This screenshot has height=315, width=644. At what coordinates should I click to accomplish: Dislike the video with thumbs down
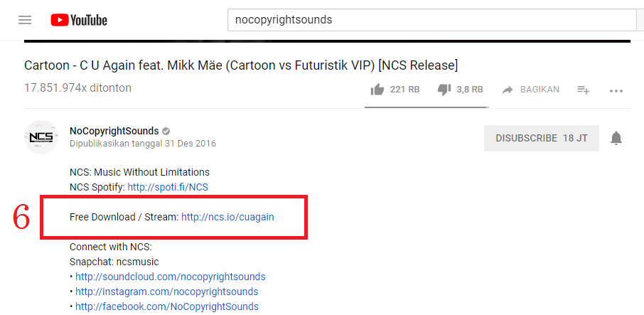click(444, 90)
